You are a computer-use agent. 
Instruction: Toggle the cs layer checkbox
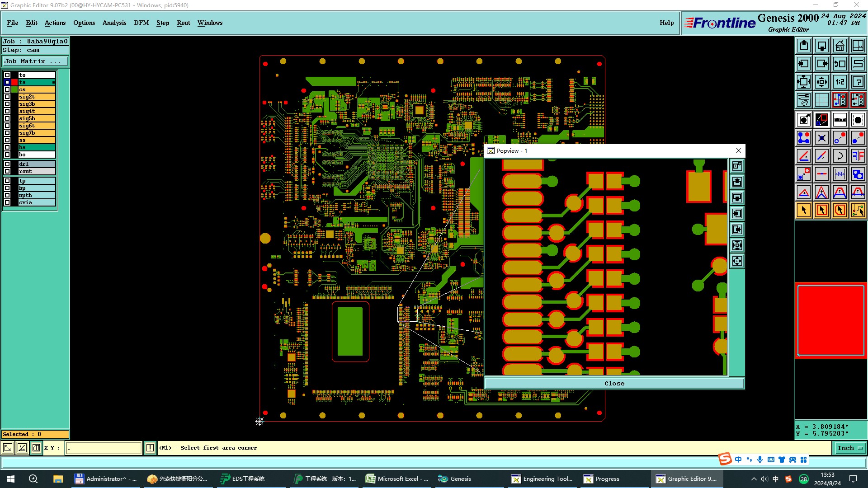(x=7, y=89)
